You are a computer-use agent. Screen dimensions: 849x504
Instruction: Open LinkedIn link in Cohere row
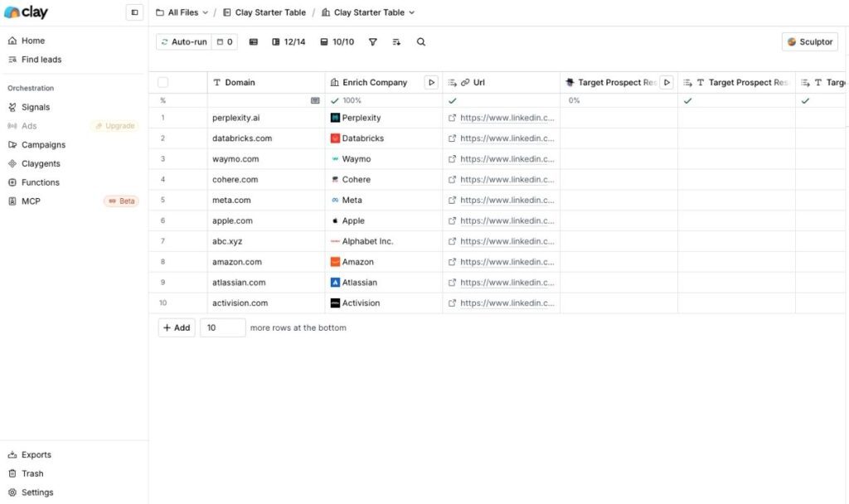click(507, 179)
